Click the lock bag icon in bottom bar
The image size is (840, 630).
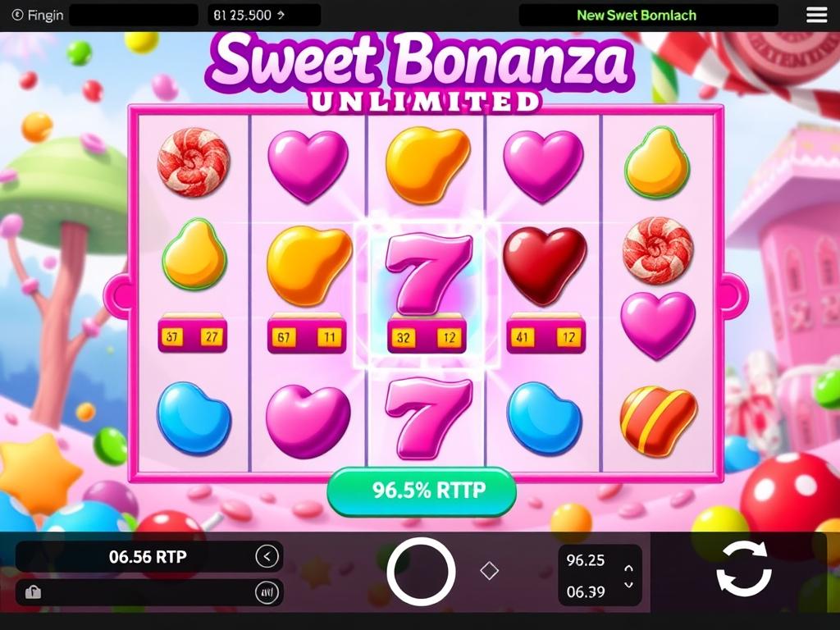[x=33, y=592]
